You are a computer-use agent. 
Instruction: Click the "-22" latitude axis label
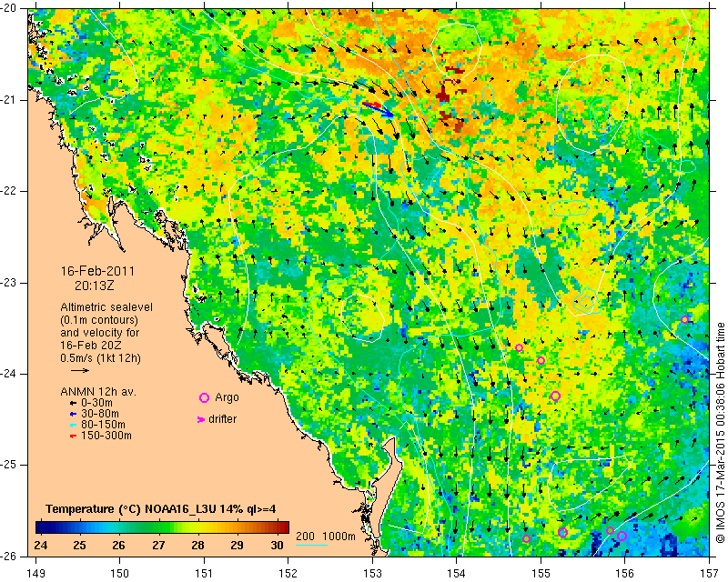tap(9, 191)
